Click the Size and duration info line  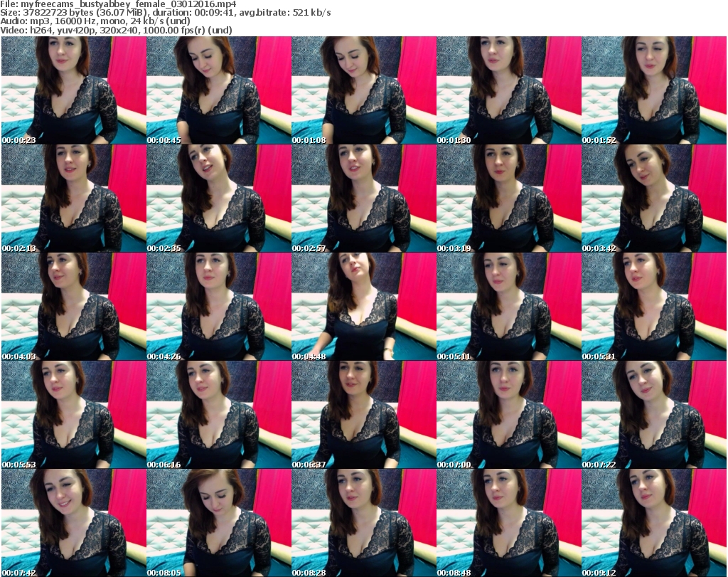click(x=165, y=13)
